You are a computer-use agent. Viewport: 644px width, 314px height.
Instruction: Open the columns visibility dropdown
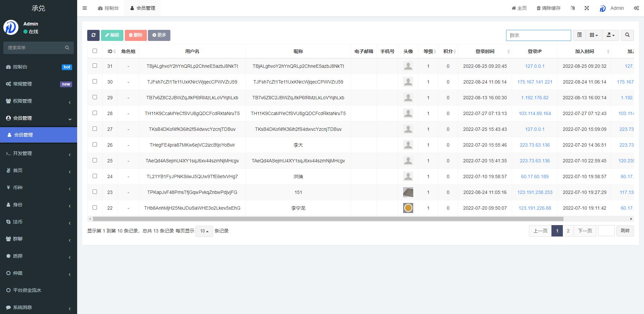594,35
